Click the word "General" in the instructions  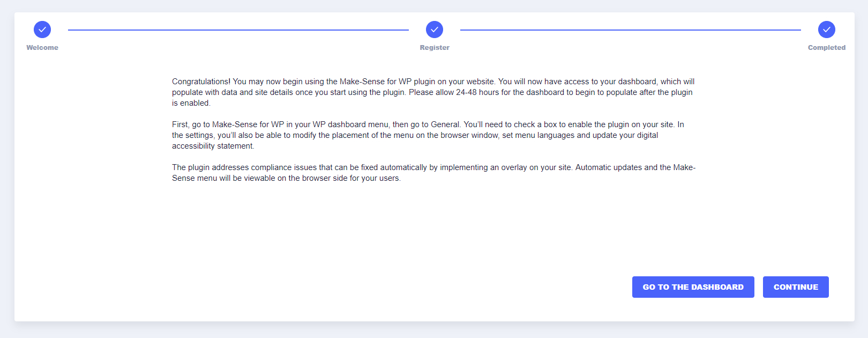coord(445,124)
